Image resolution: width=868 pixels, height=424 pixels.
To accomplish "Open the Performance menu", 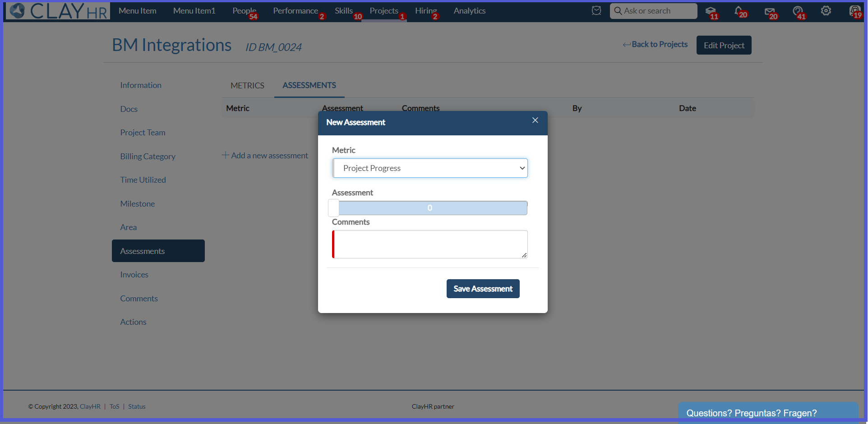I will 295,11.
